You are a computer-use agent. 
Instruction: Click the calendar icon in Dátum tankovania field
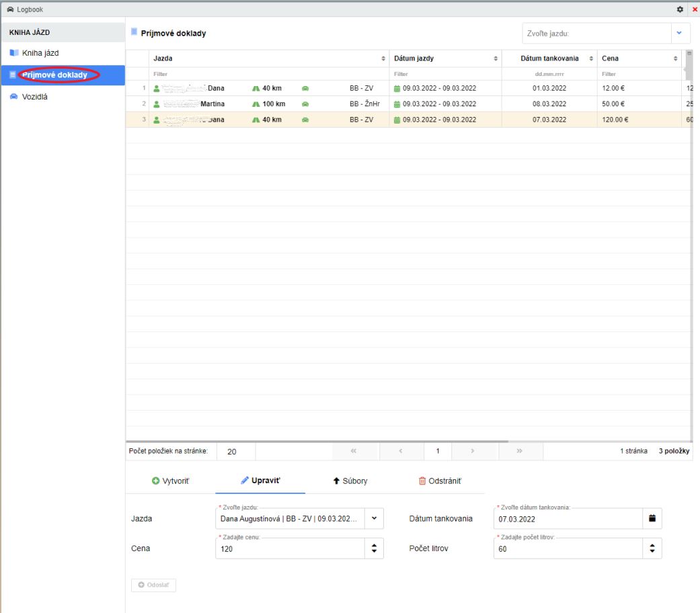651,518
